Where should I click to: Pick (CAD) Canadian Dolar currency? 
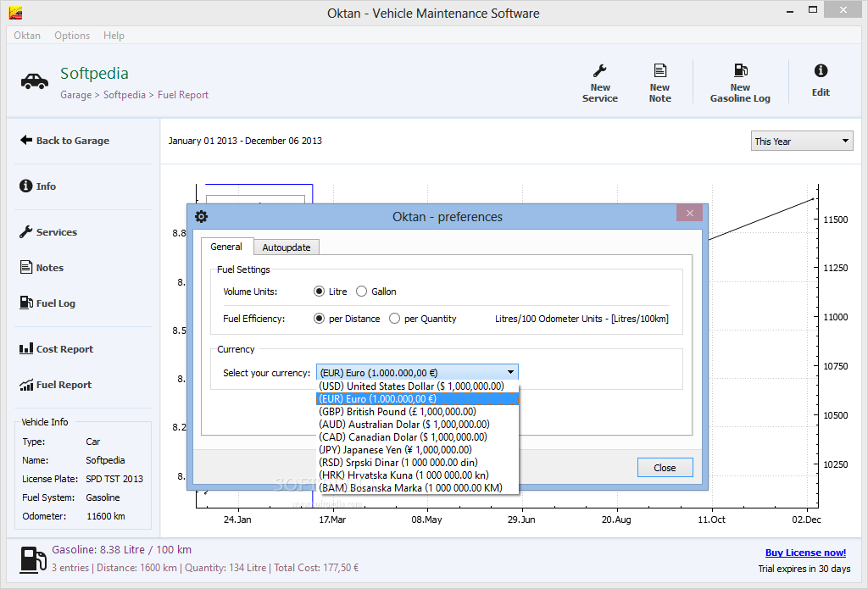(417, 436)
